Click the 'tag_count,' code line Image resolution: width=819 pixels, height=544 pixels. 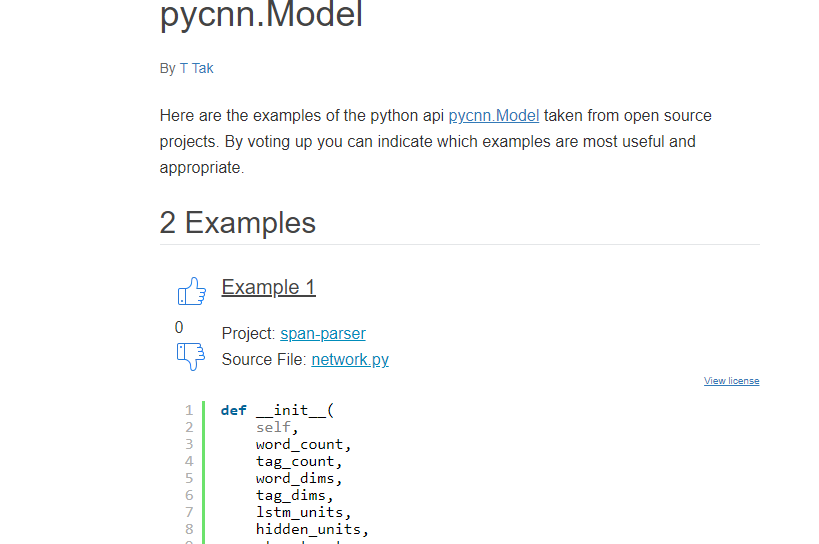click(299, 462)
